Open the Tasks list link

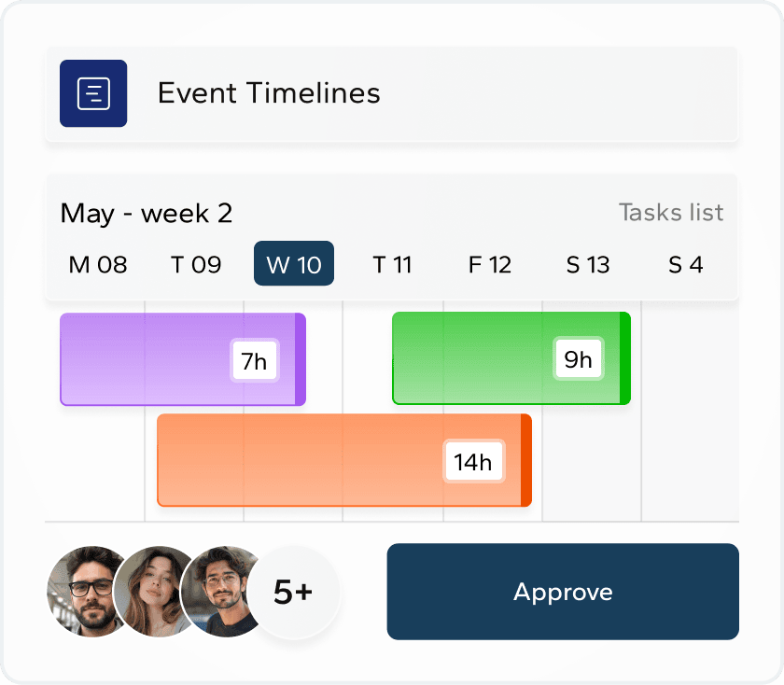pos(670,213)
